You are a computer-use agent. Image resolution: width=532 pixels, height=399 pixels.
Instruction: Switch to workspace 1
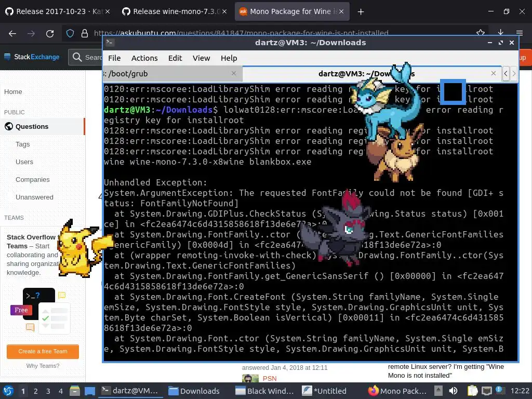(x=23, y=391)
